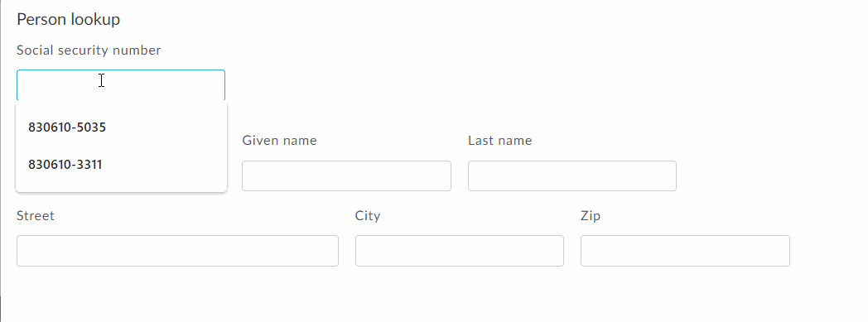Image resolution: width=868 pixels, height=322 pixels.
Task: Focus the Social security number combo box
Action: (121, 84)
